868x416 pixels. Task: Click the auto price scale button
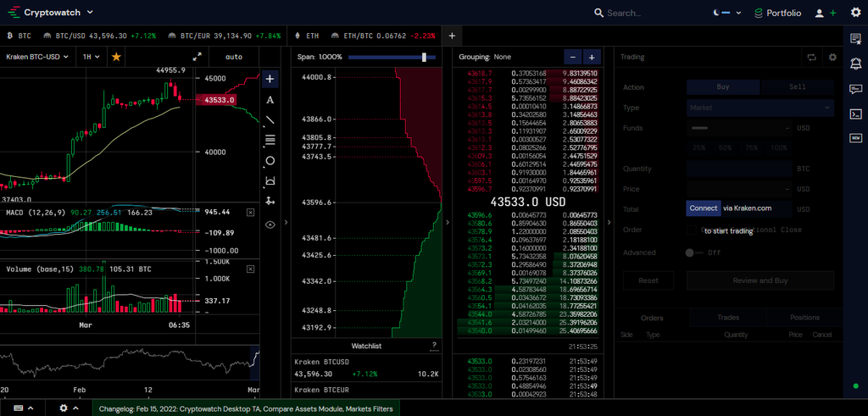click(x=234, y=57)
